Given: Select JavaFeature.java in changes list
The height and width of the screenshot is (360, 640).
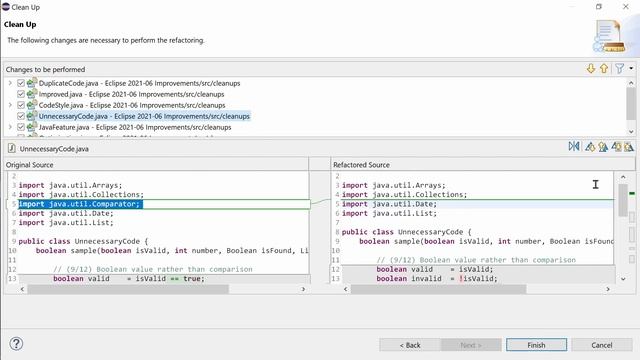Looking at the screenshot, I should (x=135, y=127).
